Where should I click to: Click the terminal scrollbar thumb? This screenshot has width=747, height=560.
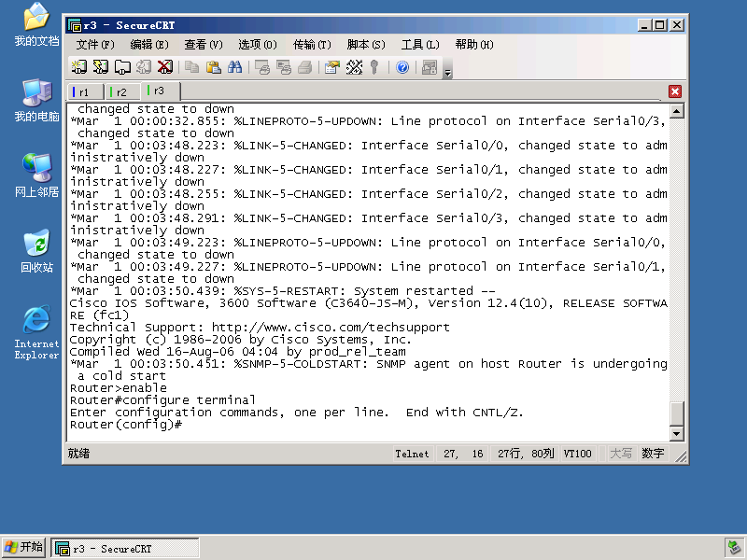[676, 413]
